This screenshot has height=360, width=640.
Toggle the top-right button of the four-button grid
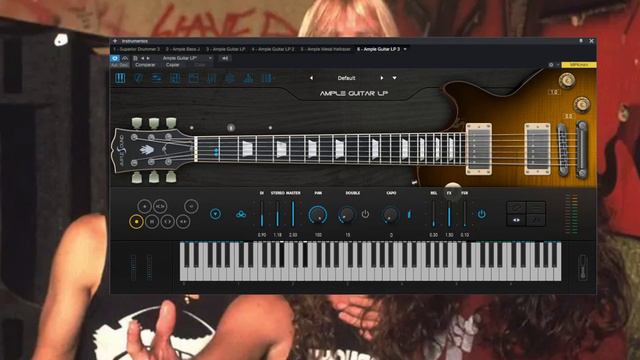click(536, 208)
